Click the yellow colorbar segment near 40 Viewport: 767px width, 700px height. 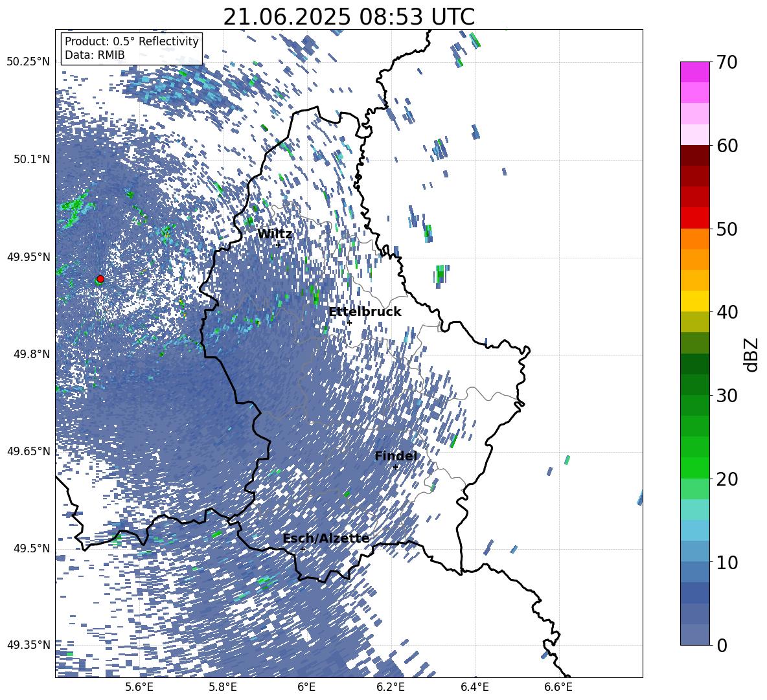pos(694,301)
